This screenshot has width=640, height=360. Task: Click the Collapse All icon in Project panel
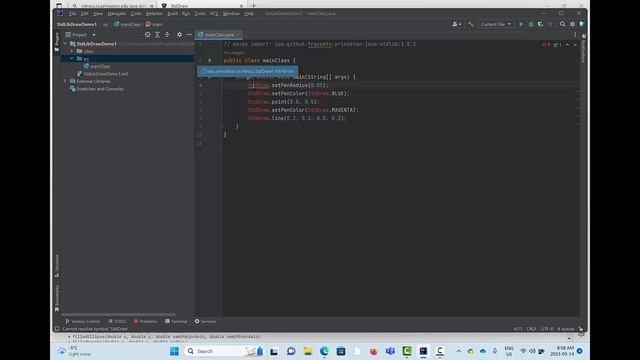click(167, 35)
